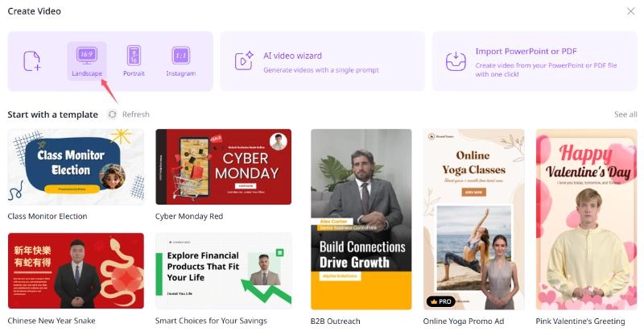Image resolution: width=644 pixels, height=336 pixels.
Task: Open the Chinese New Year Snake template
Action: 76,271
